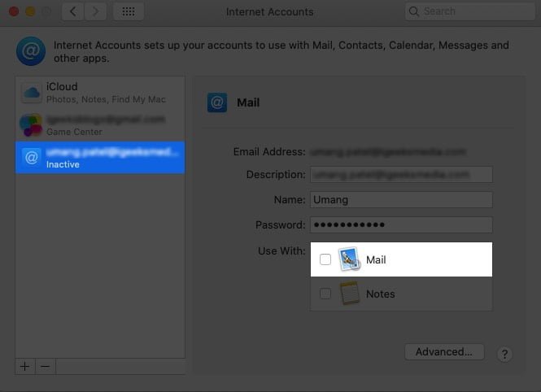The height and width of the screenshot is (392, 541).
Task: Select the iCloud account row
Action: pyautogui.click(x=100, y=93)
